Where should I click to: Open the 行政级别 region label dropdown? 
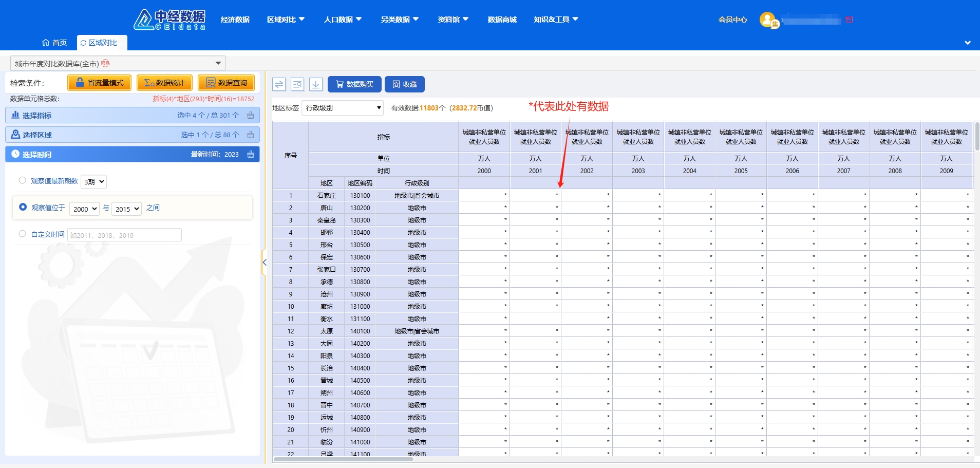tap(342, 108)
